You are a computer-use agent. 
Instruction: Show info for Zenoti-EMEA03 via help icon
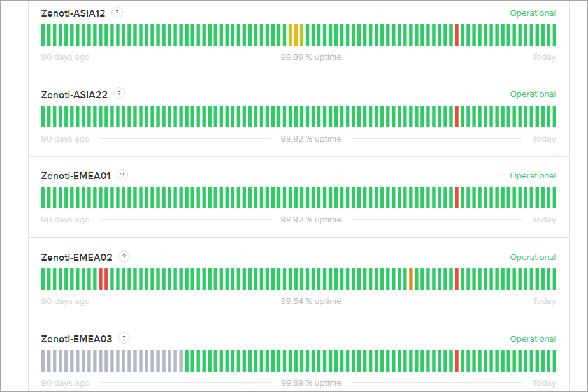point(124,338)
